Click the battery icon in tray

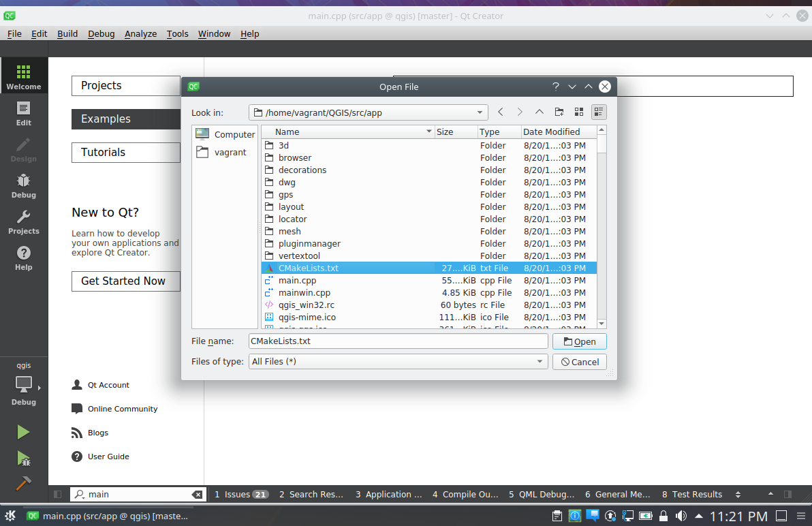(646, 516)
